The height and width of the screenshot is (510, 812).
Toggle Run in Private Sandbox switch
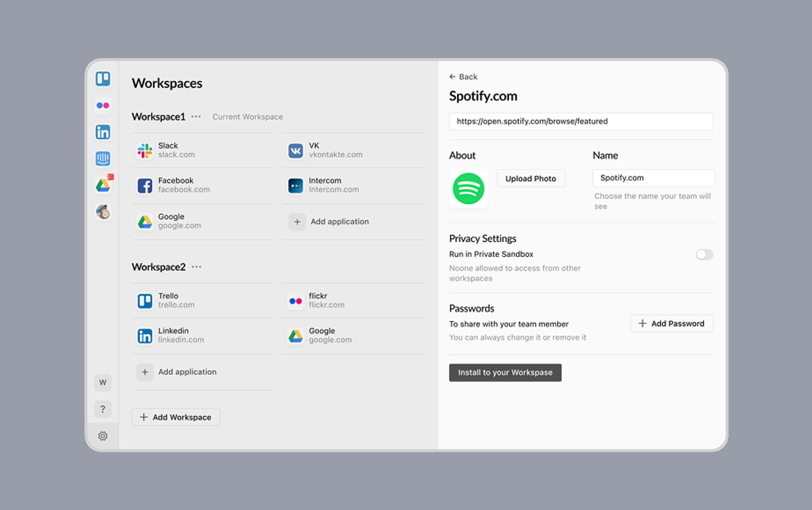[x=705, y=255]
